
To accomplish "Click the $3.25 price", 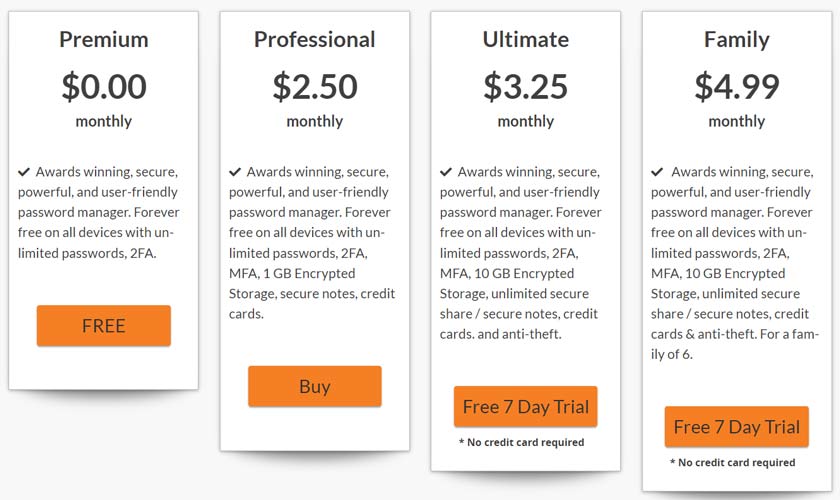I will [526, 86].
